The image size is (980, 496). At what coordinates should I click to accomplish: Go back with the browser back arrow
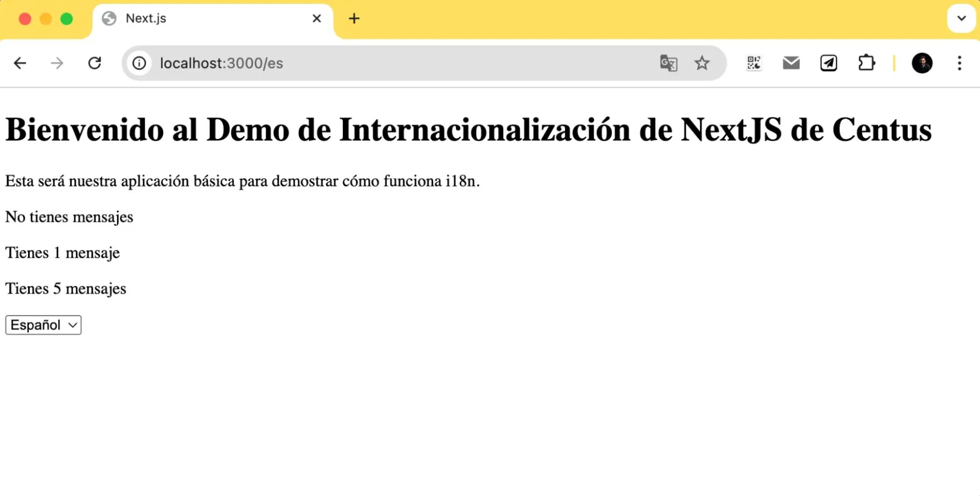20,63
